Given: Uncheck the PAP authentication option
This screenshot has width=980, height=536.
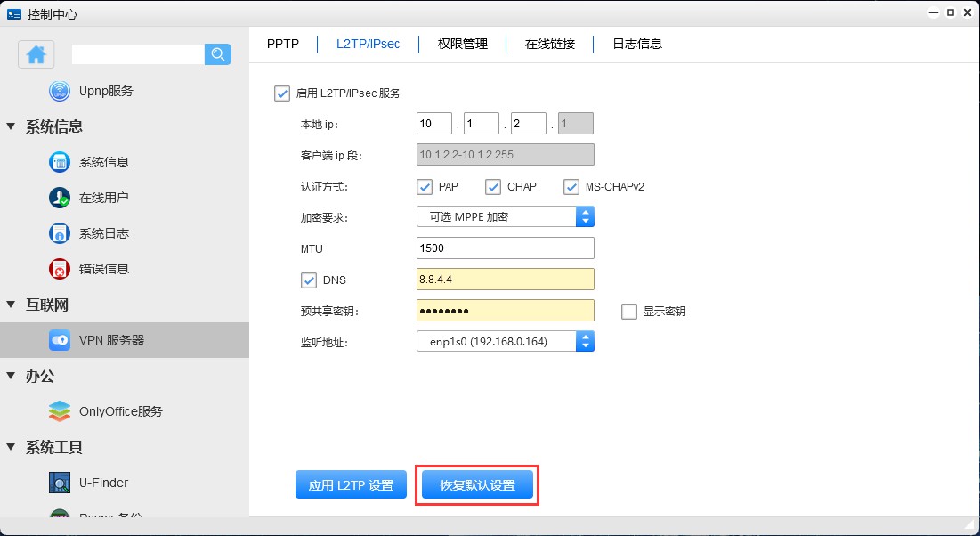Looking at the screenshot, I should 425,187.
